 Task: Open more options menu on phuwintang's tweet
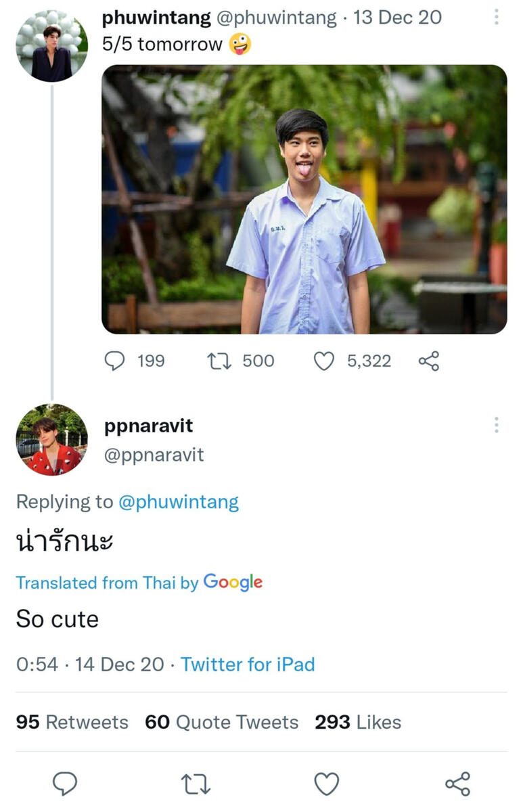pyautogui.click(x=497, y=18)
